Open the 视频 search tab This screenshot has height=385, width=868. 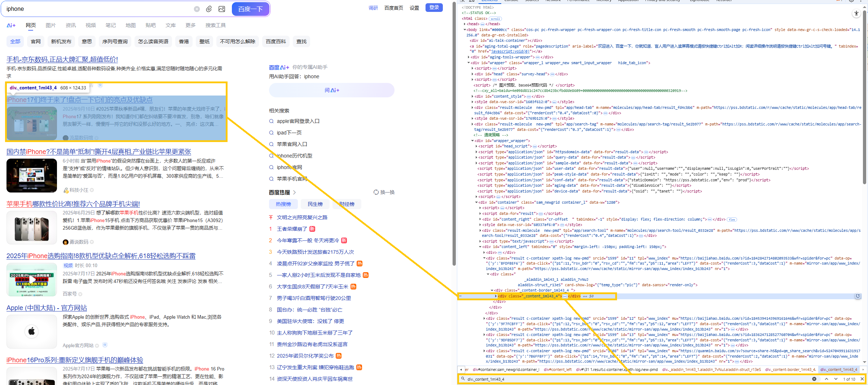pyautogui.click(x=91, y=25)
